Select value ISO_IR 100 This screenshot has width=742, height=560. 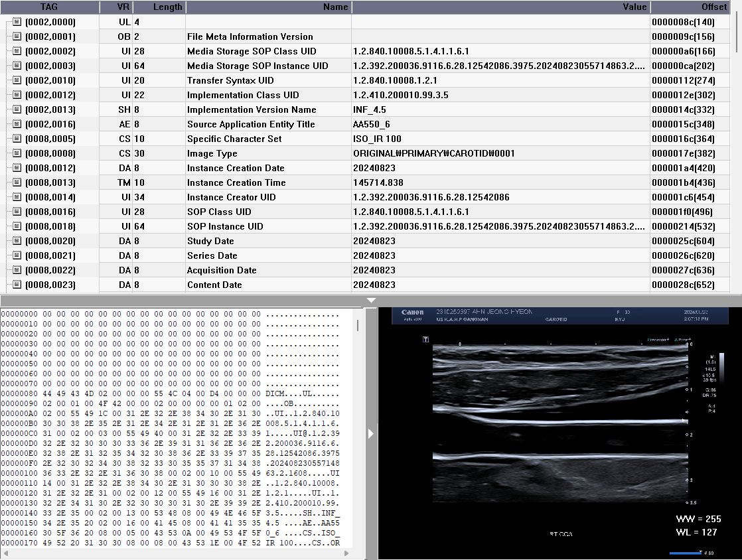pyautogui.click(x=377, y=139)
